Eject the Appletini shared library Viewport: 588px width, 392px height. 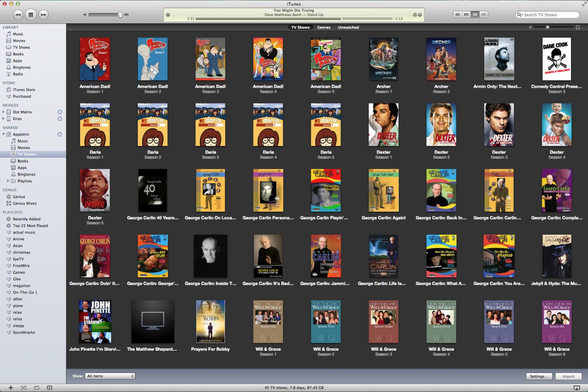(x=60, y=134)
